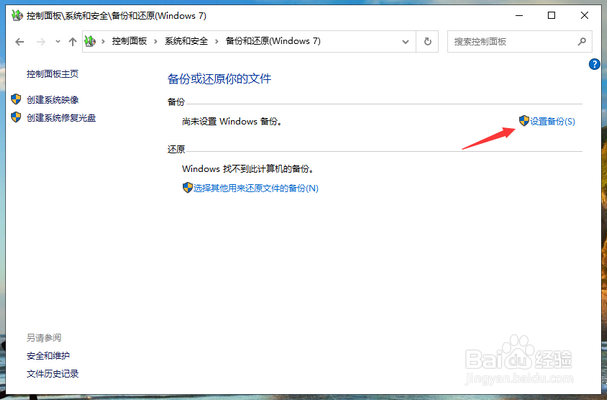Select 控制面板 in the breadcrumb

click(129, 41)
